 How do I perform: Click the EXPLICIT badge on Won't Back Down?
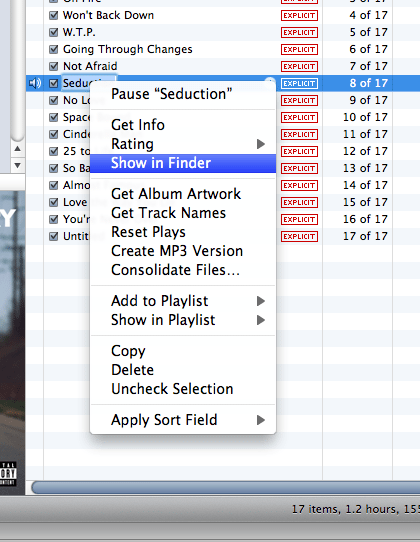[x=299, y=16]
